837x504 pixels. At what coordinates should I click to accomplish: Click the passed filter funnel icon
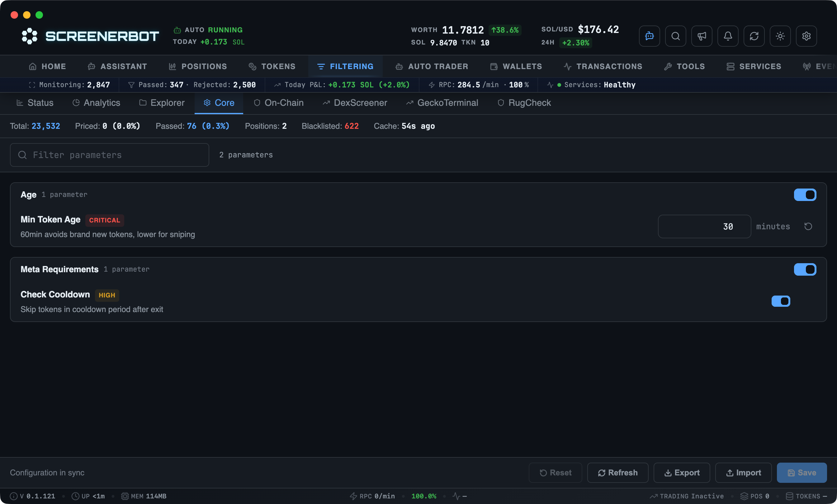point(131,85)
